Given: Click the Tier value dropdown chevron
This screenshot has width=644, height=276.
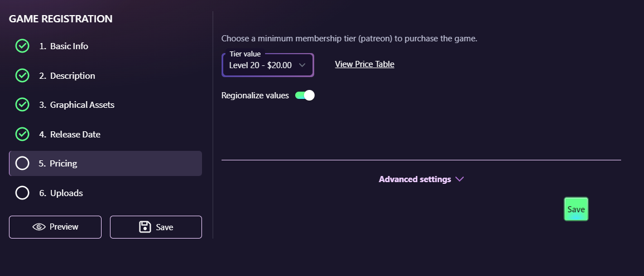Looking at the screenshot, I should point(302,65).
